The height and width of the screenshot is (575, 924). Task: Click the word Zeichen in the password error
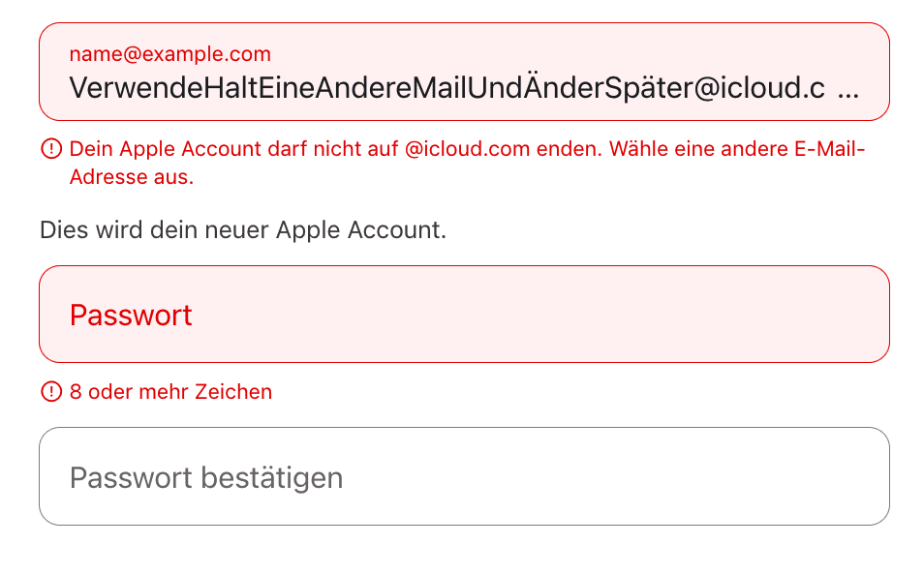coord(233,392)
